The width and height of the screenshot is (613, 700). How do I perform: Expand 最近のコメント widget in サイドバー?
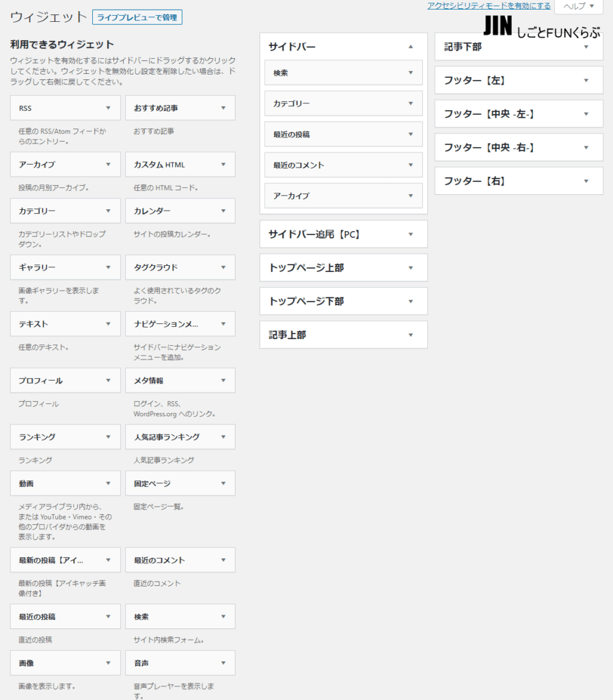411,165
